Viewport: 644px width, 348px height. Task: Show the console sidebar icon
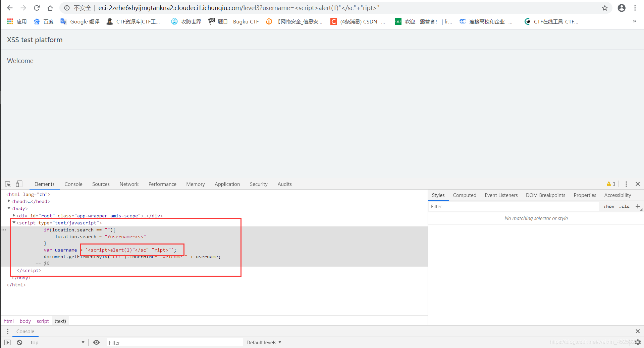pyautogui.click(x=7, y=342)
